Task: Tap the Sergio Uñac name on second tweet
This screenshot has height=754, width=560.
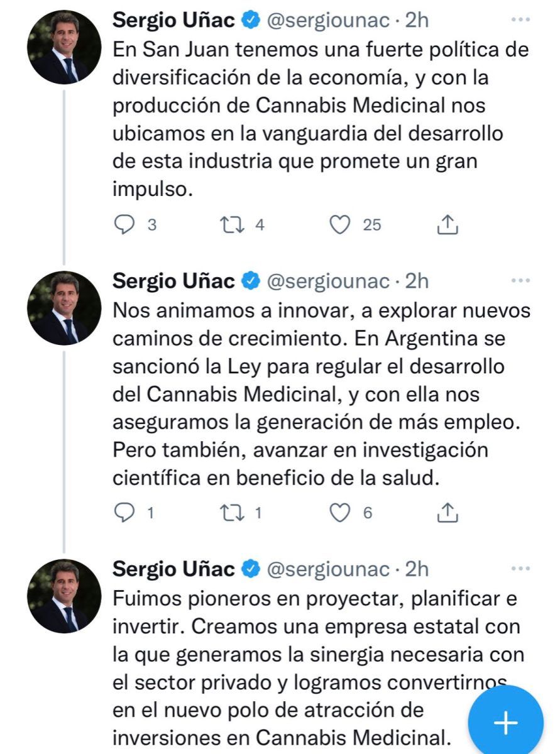Action: (173, 281)
